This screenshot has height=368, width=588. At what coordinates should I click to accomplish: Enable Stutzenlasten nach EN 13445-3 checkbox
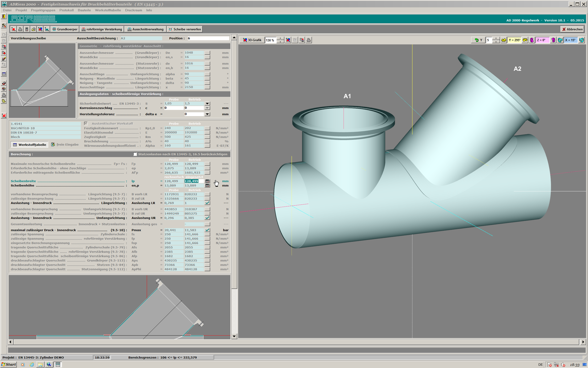click(135, 154)
